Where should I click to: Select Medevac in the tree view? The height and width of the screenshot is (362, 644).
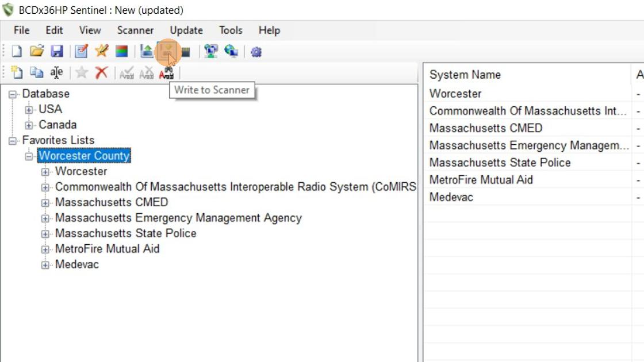77,264
